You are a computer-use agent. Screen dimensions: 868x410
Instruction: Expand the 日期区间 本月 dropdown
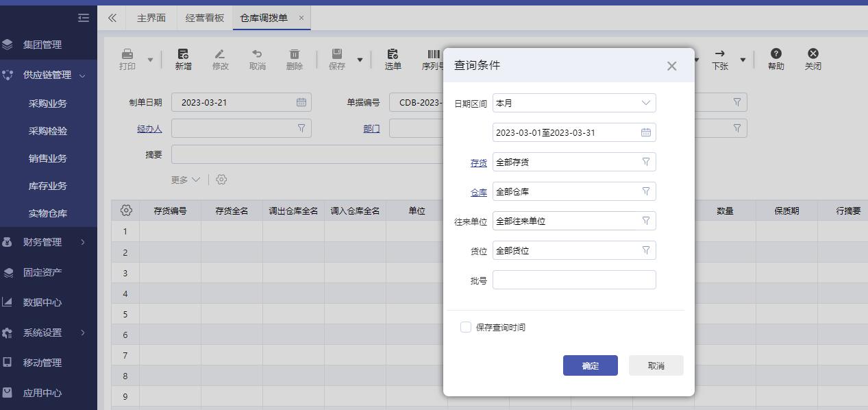(x=574, y=103)
